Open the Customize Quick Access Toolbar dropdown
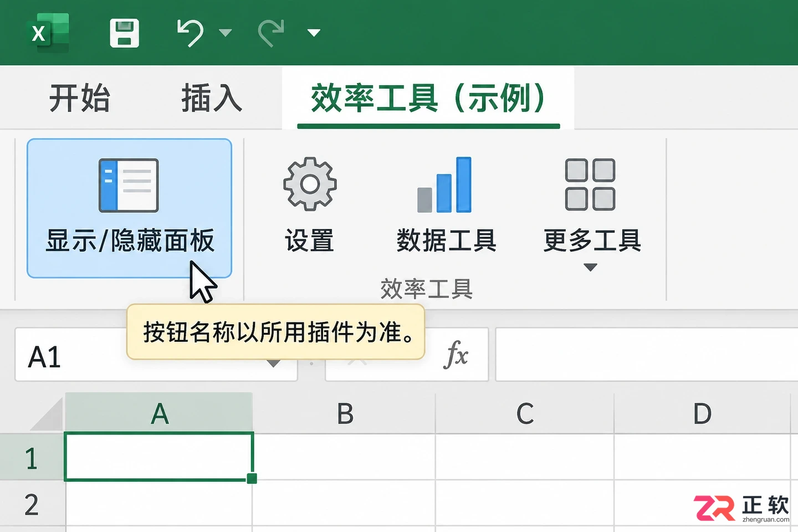This screenshot has height=532, width=798. [314, 33]
